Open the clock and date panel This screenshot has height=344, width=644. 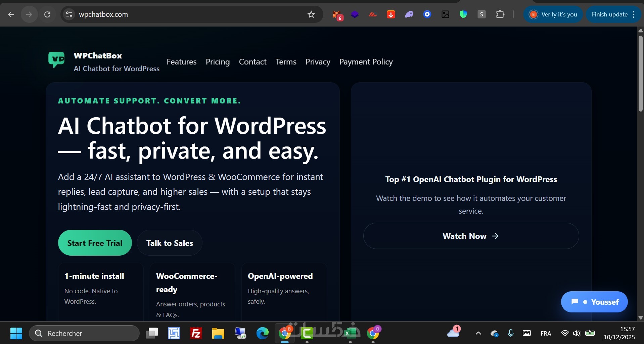coord(619,333)
